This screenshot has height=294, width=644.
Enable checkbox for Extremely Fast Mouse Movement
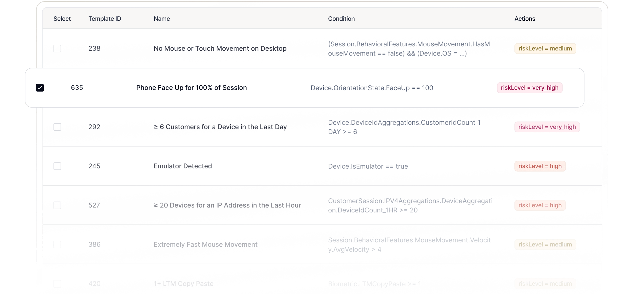click(57, 245)
